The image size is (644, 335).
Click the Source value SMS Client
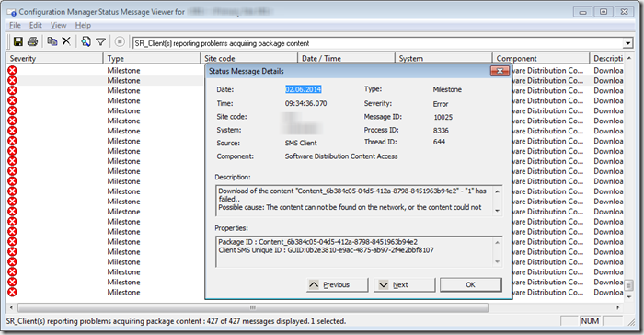point(301,143)
